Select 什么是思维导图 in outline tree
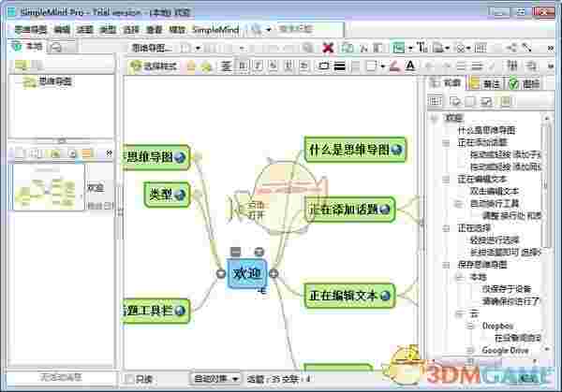This screenshot has width=562, height=392. (x=486, y=130)
